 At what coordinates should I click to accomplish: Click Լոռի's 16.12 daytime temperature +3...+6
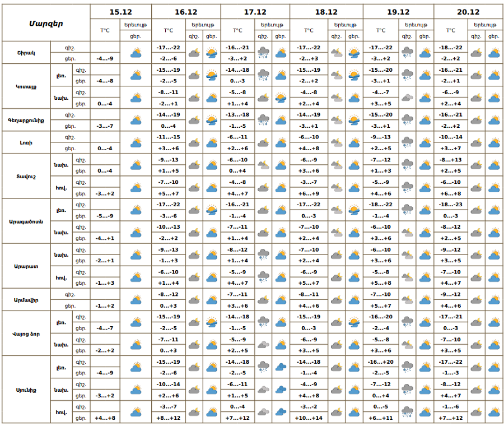pos(169,149)
